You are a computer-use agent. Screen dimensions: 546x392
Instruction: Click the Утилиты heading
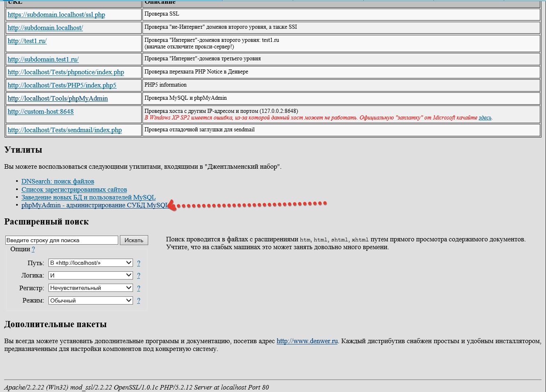click(23, 150)
